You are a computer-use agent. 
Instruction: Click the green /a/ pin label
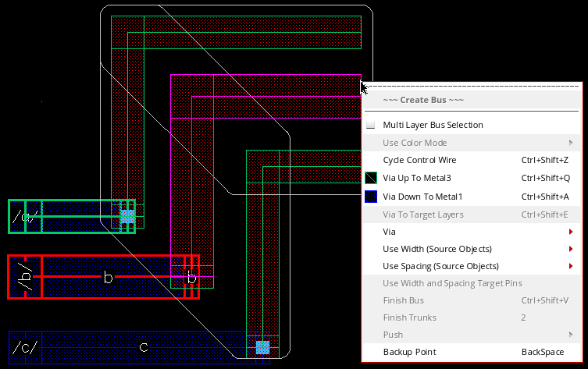(x=25, y=217)
